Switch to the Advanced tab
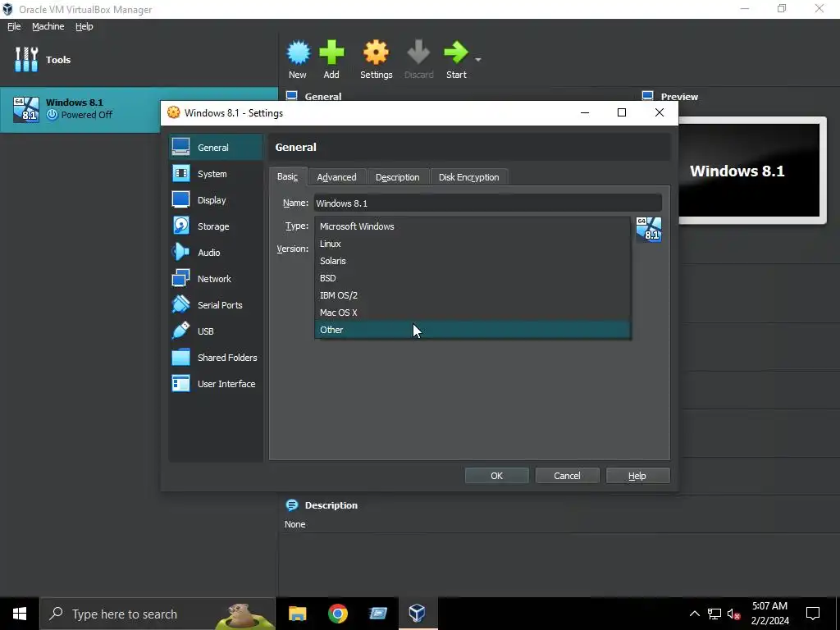 [x=336, y=177]
